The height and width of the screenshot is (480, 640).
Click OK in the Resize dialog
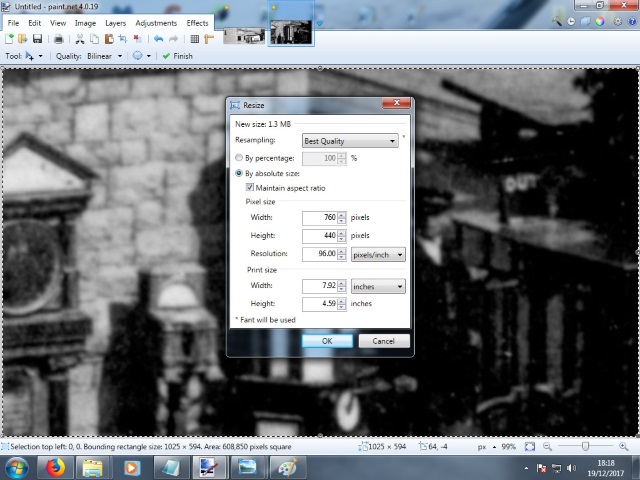327,341
